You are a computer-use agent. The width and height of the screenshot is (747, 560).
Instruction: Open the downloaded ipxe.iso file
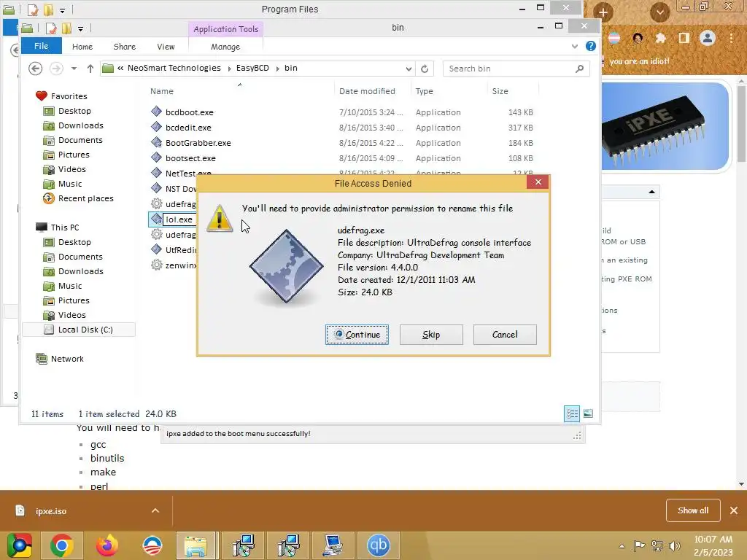point(51,511)
